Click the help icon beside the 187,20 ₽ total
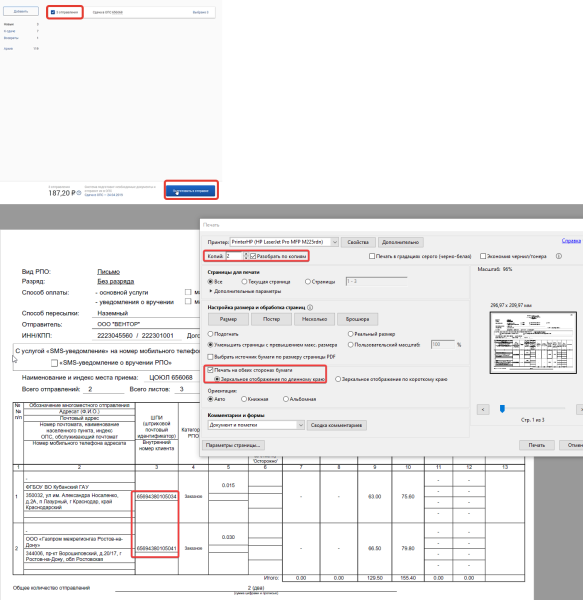 pos(79,193)
